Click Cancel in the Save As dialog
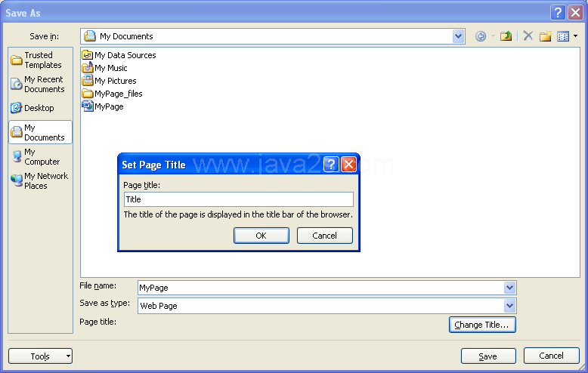 pos(551,356)
